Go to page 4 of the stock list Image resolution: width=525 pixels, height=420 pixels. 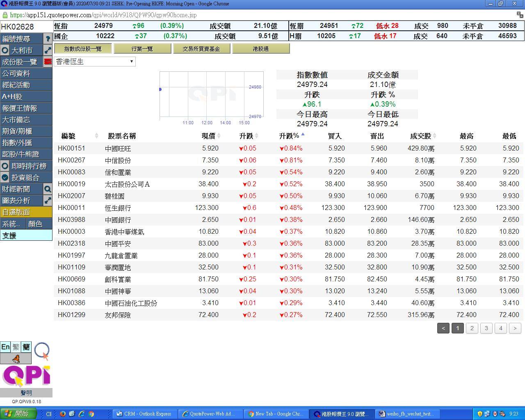point(501,328)
